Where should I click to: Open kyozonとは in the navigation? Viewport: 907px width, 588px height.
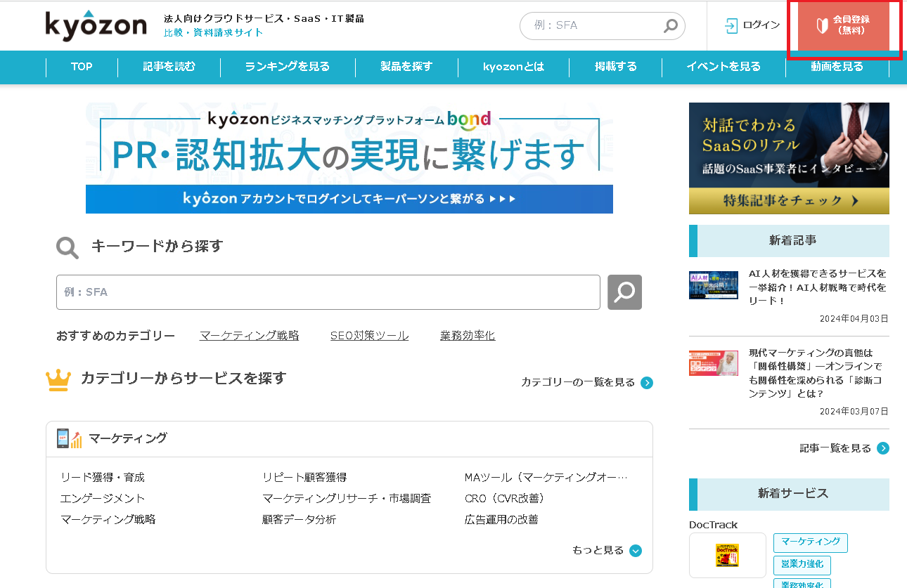coord(513,67)
